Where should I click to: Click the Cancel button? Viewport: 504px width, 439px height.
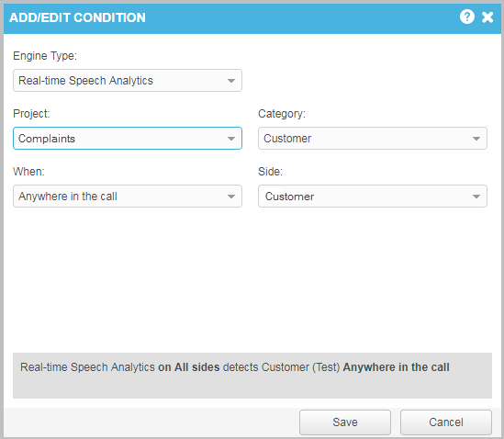coord(446,422)
